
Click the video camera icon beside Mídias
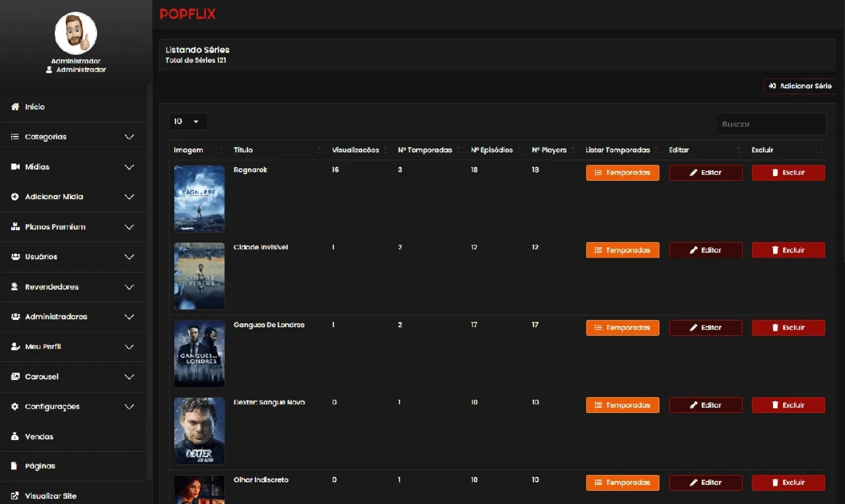(x=15, y=167)
